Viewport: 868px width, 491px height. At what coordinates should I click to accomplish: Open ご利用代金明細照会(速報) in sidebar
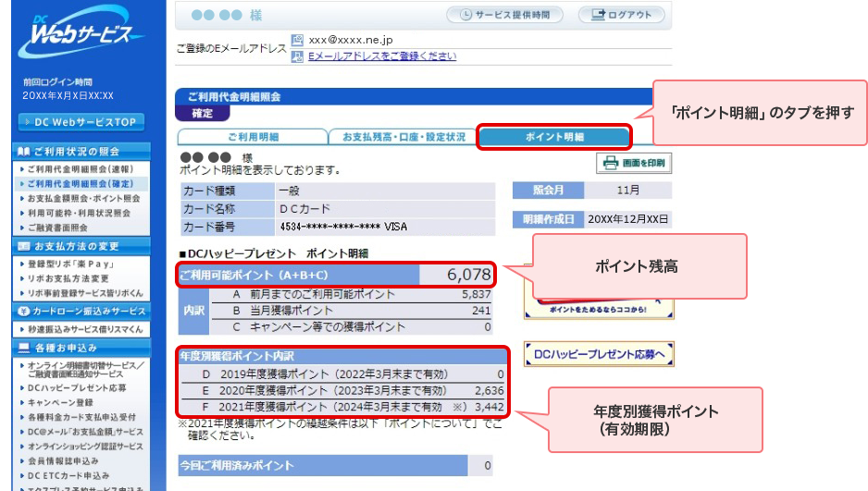point(80,169)
